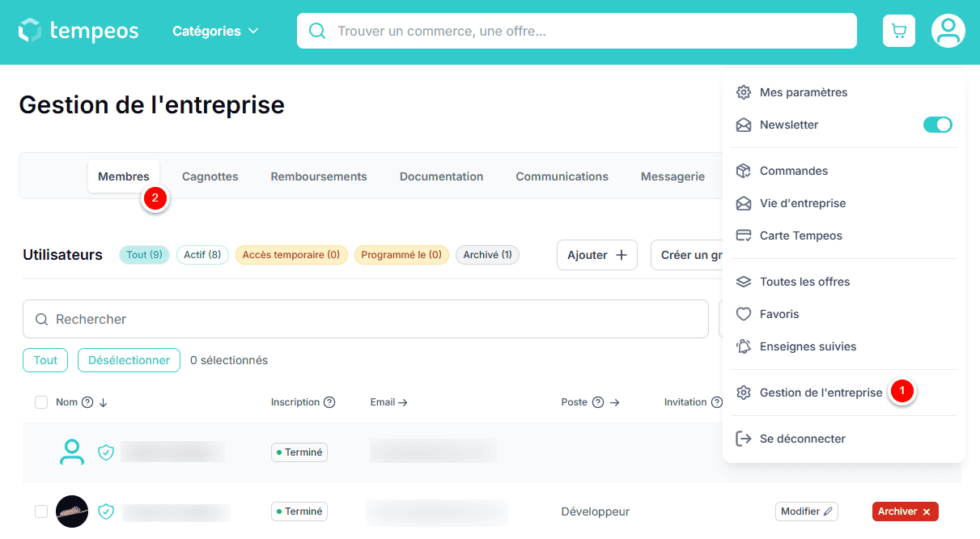The height and width of the screenshot is (539, 980).
Task: Sort by Nom using the down arrow
Action: (x=104, y=402)
